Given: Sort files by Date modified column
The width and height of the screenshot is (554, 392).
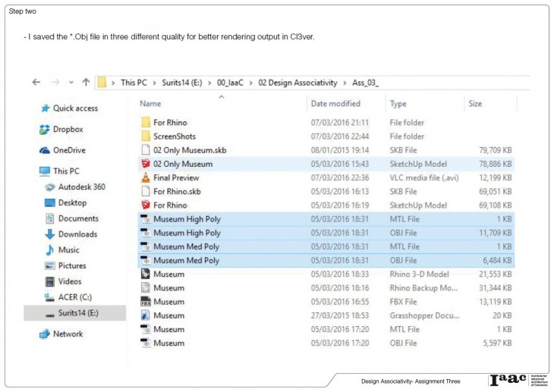Looking at the screenshot, I should [335, 104].
